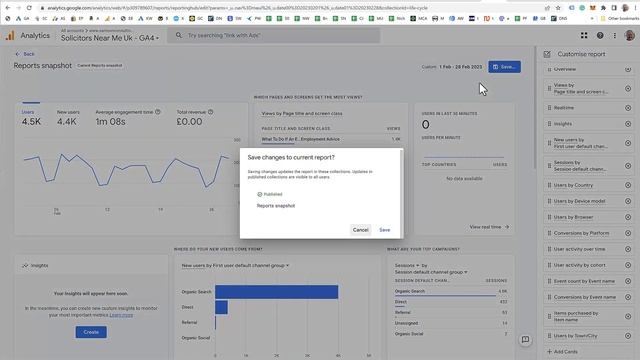Remove the User activity by cohort card
The height and width of the screenshot is (360, 640).
click(x=628, y=265)
